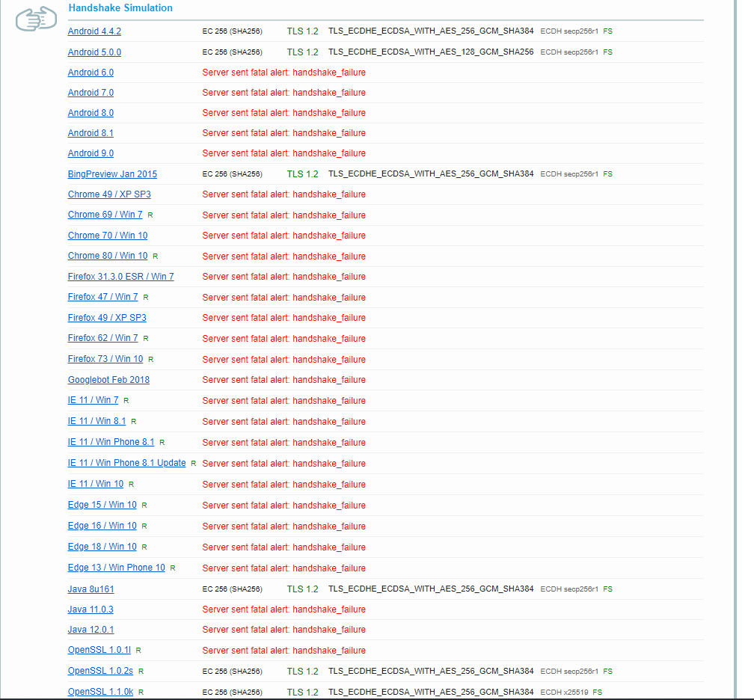Open the Firefox 31.3.0 ESR / Win 7 link

120,277
